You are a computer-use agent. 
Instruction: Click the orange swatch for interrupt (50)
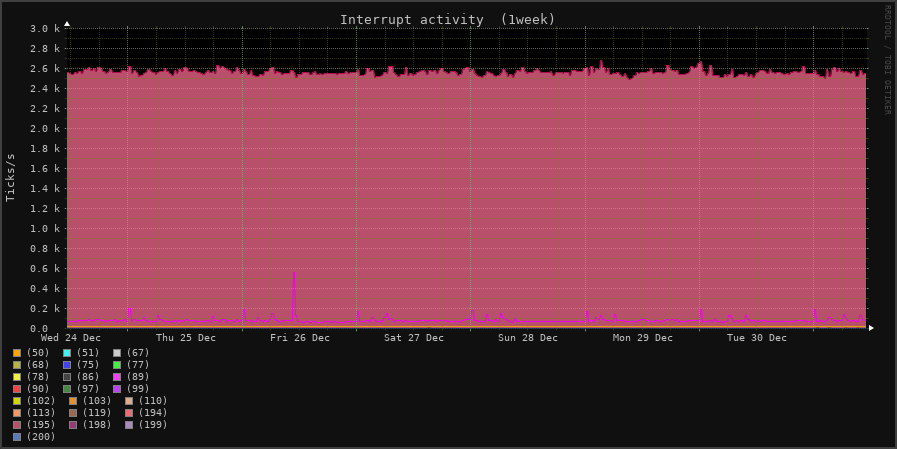point(17,353)
